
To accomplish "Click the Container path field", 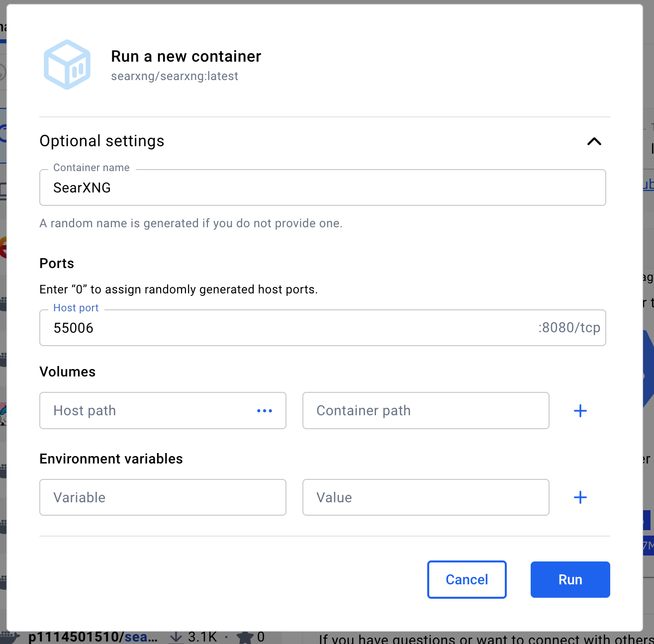I will 426,411.
